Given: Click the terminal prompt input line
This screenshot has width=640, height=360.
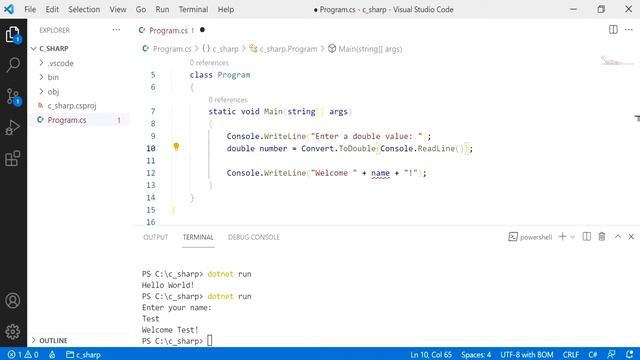Looking at the screenshot, I should tap(177, 341).
